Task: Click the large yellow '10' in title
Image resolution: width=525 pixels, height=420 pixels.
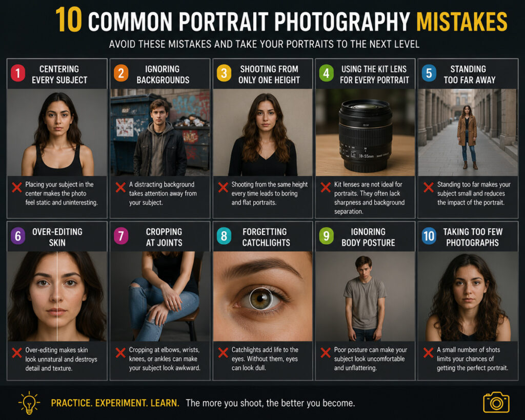Action: pos(68,19)
